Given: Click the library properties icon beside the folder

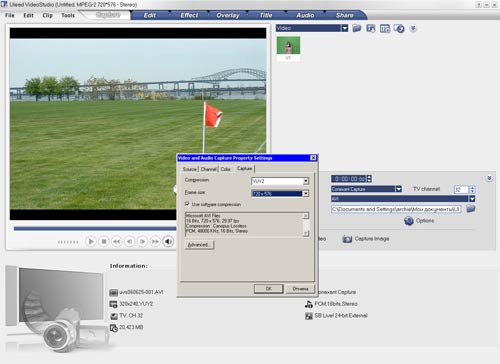Looking at the screenshot, I should coord(371,28).
